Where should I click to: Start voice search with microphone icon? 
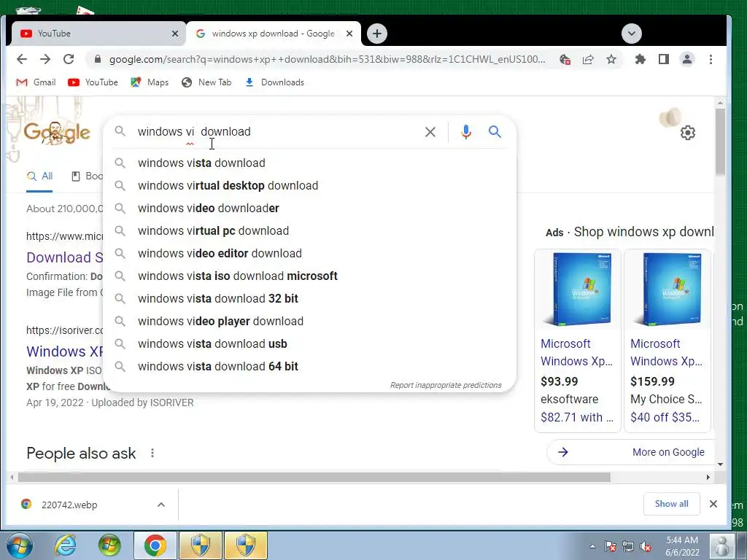(x=466, y=132)
